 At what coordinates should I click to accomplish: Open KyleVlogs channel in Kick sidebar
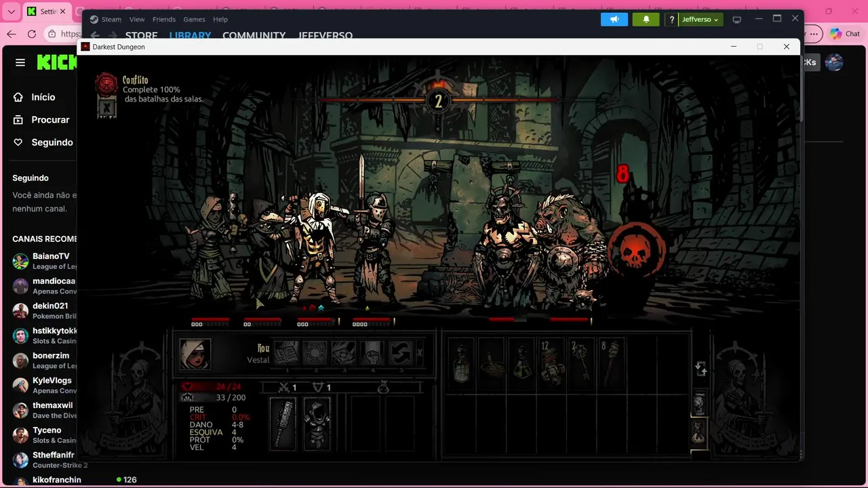[x=44, y=385]
